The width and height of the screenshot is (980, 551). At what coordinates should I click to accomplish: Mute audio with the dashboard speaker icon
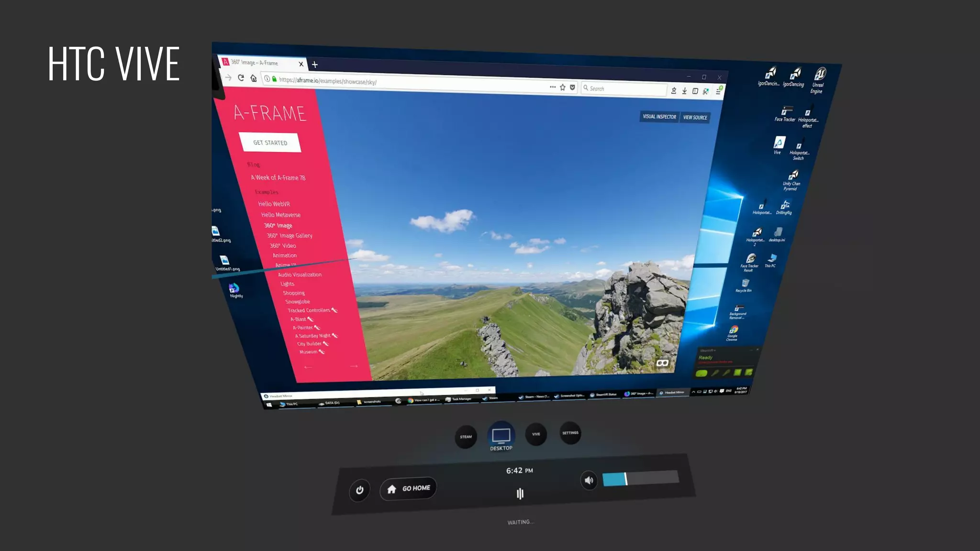point(589,480)
